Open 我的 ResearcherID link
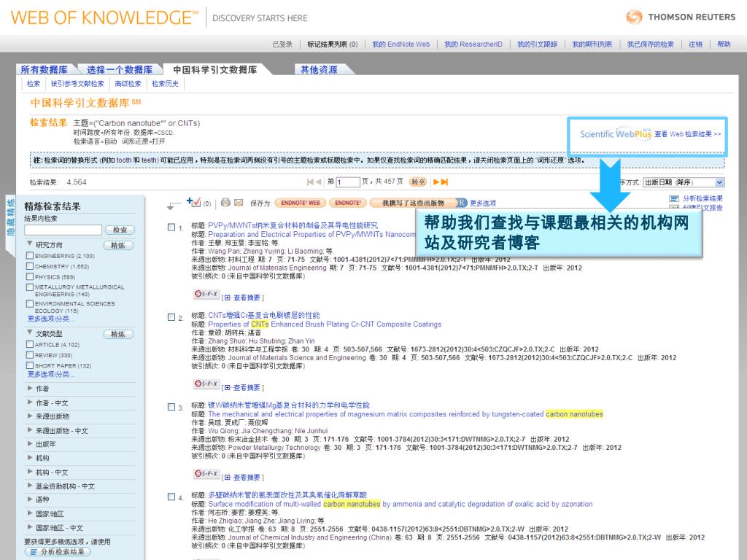Viewport: 747px width, 560px height. point(473,44)
